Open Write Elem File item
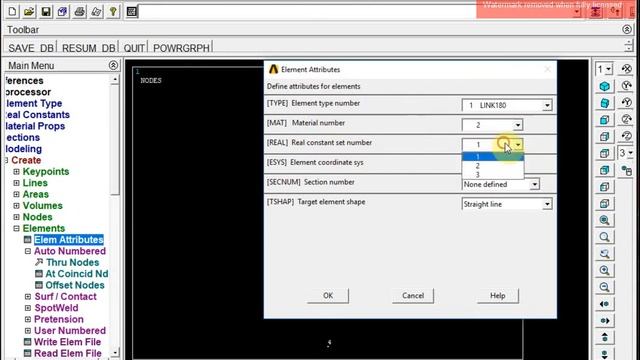Image resolution: width=640 pixels, height=360 pixels. point(67,342)
